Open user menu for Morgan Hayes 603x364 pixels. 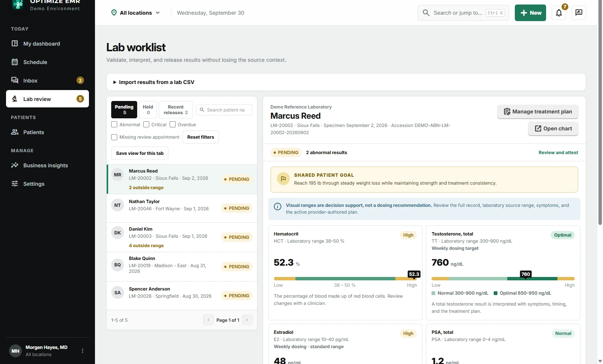click(x=83, y=351)
